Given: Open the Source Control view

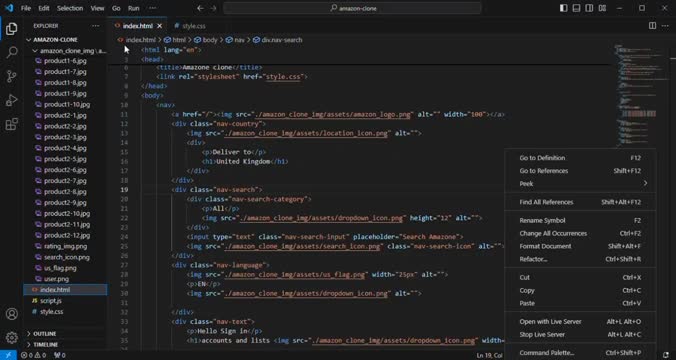Looking at the screenshot, I should 12,76.
